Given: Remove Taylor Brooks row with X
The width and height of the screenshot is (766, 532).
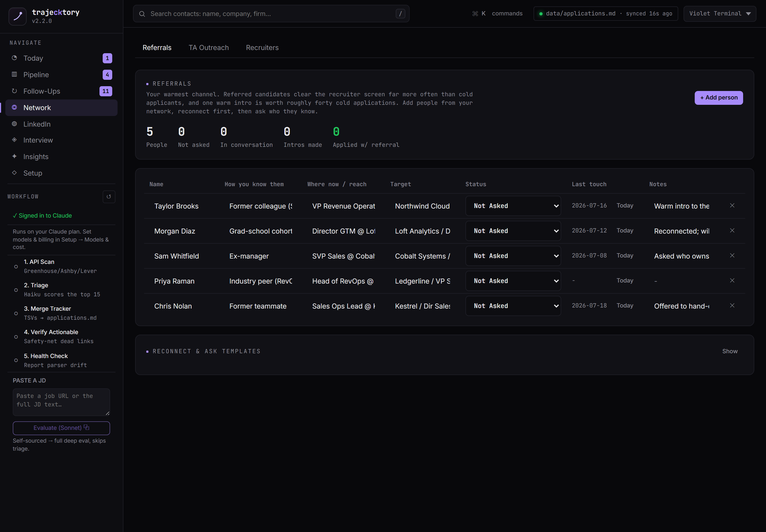Looking at the screenshot, I should [x=732, y=205].
